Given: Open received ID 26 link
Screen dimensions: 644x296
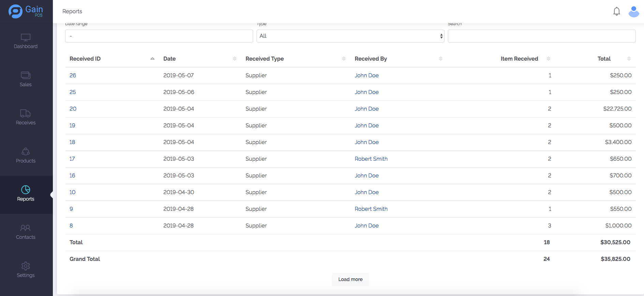Looking at the screenshot, I should [73, 75].
